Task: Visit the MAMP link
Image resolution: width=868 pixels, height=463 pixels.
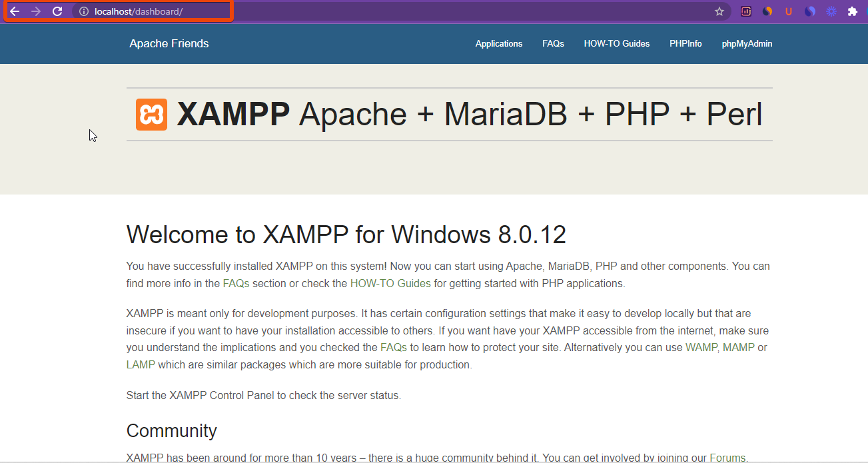Action: [739, 347]
